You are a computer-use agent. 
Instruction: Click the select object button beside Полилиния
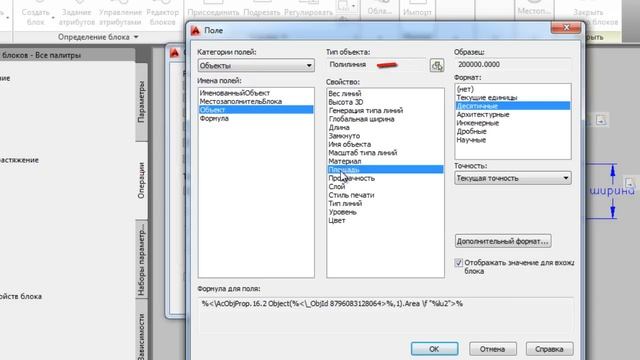point(437,65)
